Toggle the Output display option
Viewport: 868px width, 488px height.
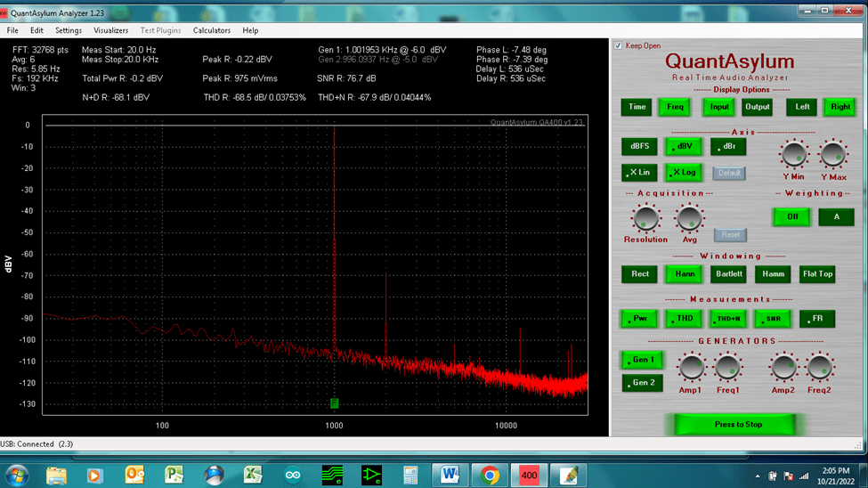click(757, 107)
